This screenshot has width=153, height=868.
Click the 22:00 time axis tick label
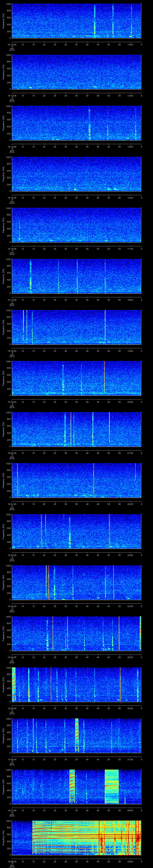point(130,504)
